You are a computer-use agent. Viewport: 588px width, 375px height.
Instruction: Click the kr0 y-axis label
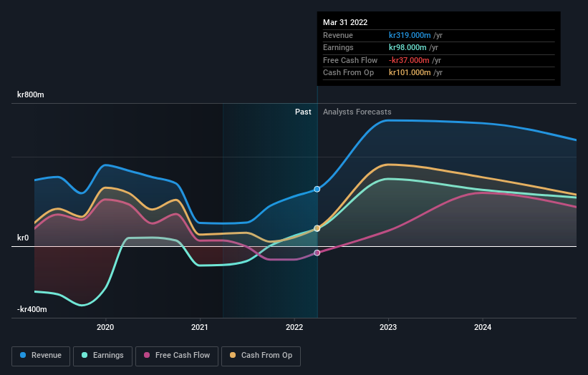[23, 238]
